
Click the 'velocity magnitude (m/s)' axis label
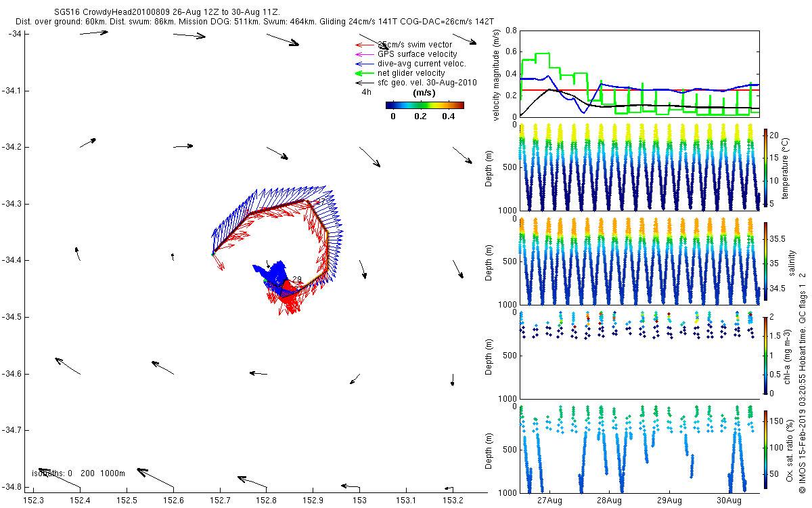497,74
